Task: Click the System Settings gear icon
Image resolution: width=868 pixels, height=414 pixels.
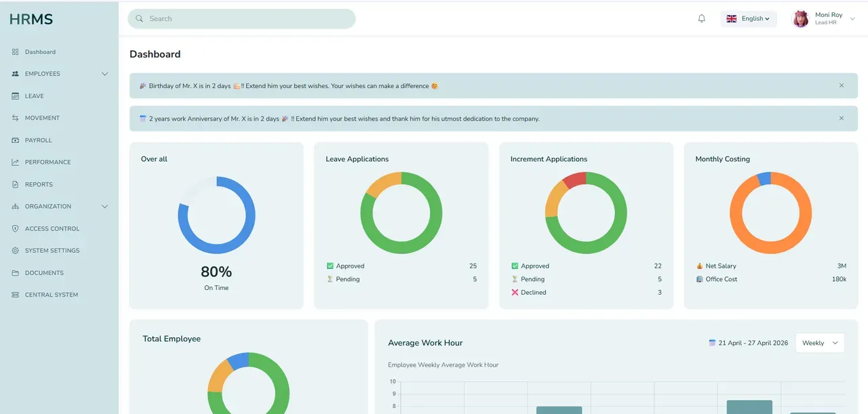Action: pyautogui.click(x=15, y=251)
